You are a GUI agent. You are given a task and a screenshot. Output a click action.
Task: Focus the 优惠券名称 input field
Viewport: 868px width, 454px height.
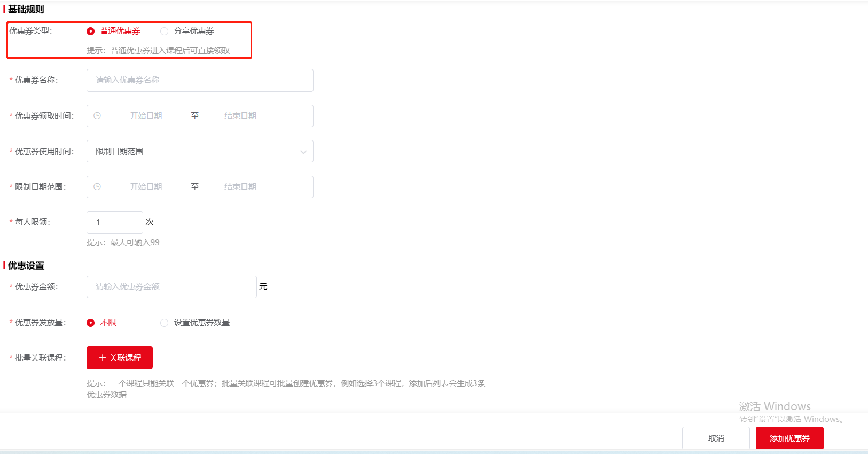(x=200, y=80)
